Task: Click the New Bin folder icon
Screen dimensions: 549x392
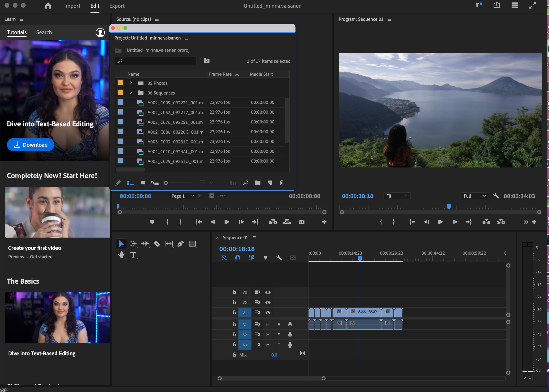Action: [x=258, y=183]
